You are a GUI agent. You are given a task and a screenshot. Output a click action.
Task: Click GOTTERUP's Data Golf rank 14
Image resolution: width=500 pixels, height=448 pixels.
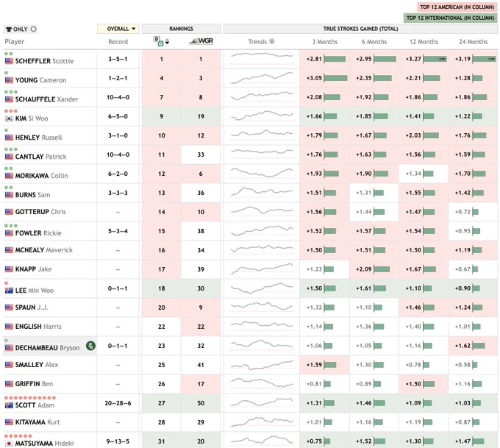[x=162, y=212]
